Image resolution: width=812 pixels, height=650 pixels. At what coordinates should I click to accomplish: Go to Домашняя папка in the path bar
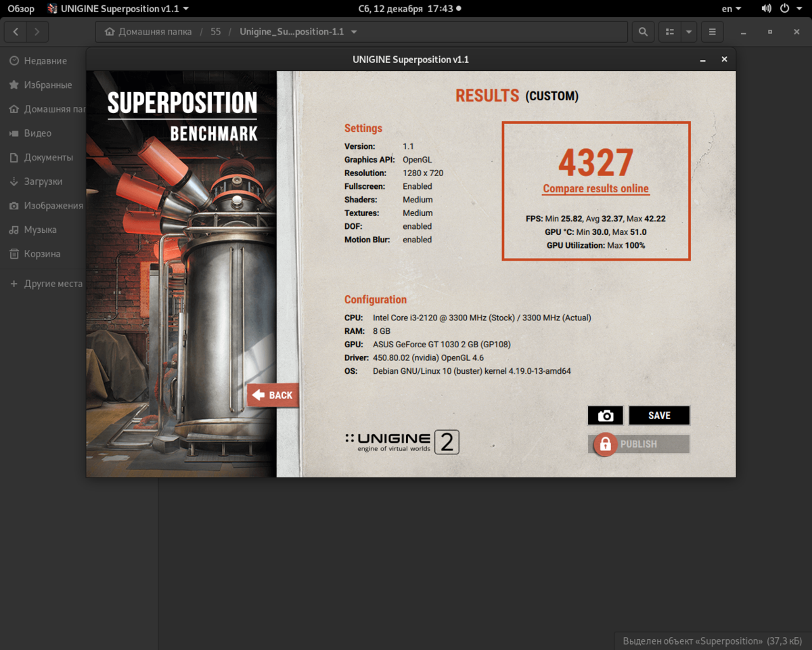[x=148, y=32]
